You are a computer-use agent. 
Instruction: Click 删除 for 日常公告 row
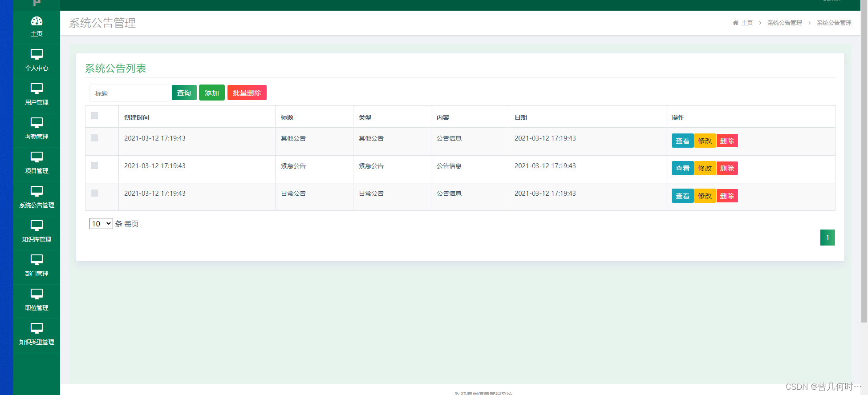pos(727,196)
